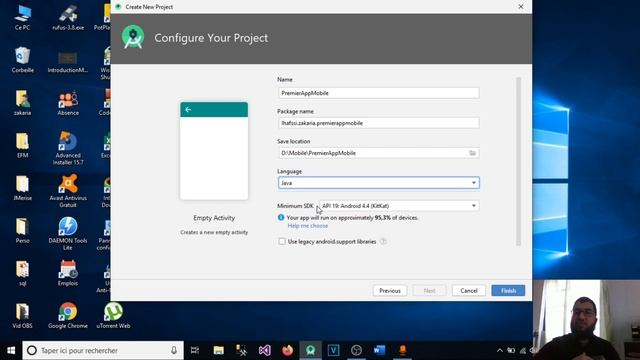This screenshot has height=360, width=640.
Task: Show hidden system tray icons chevron
Action: point(500,350)
